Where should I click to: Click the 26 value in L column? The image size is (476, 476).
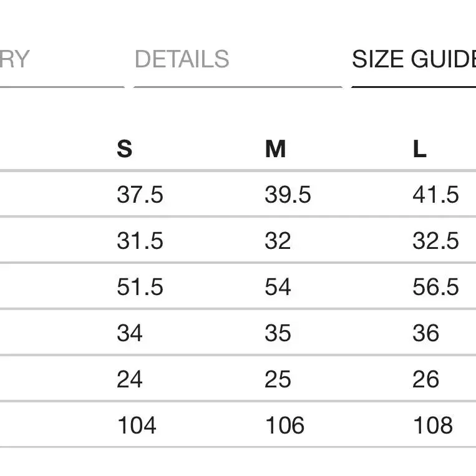tap(425, 379)
